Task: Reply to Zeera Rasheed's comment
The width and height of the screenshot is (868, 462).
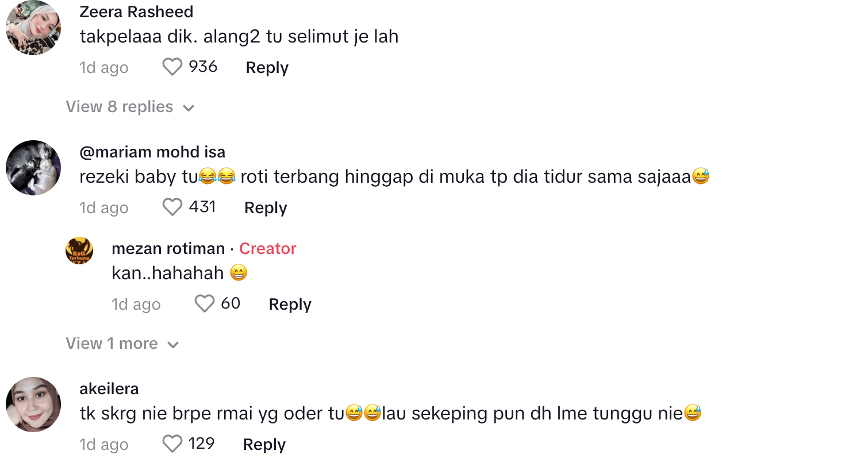Action: pyautogui.click(x=267, y=68)
